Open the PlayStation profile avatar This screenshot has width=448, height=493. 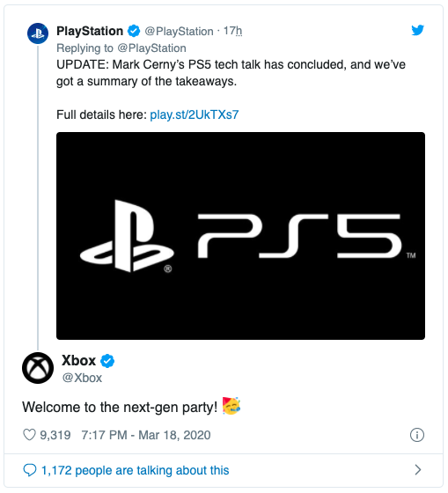[x=38, y=33]
